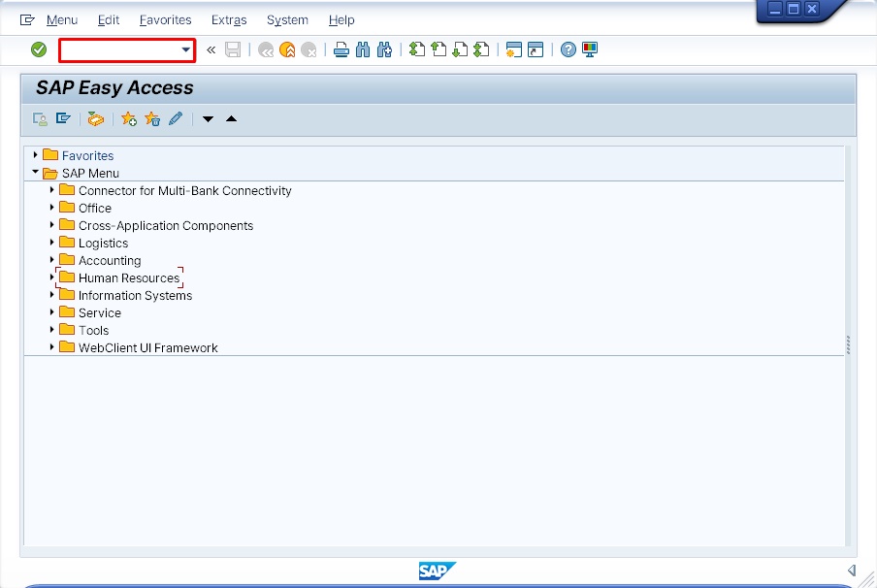The image size is (877, 588).
Task: Open SAP Business Workplace icon
Action: (x=96, y=118)
